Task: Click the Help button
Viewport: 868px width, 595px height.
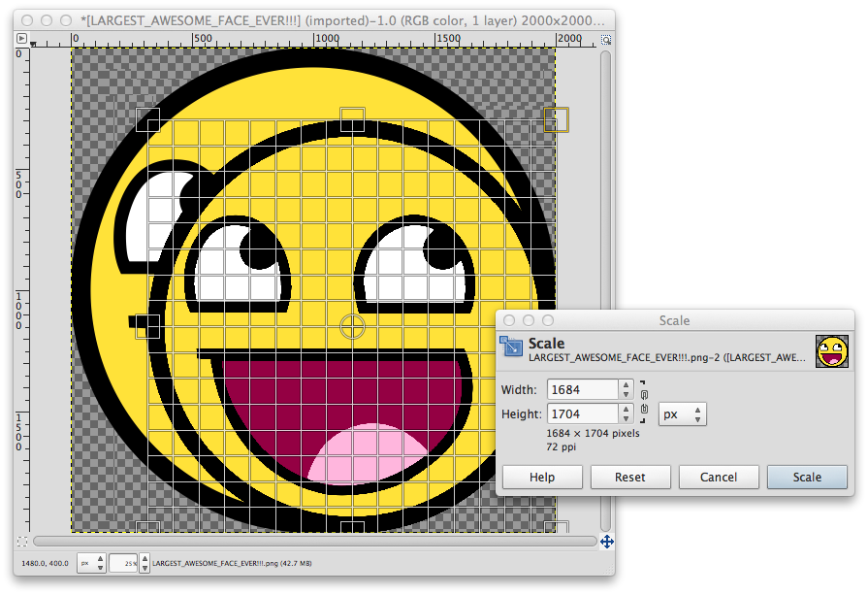Action: point(542,477)
